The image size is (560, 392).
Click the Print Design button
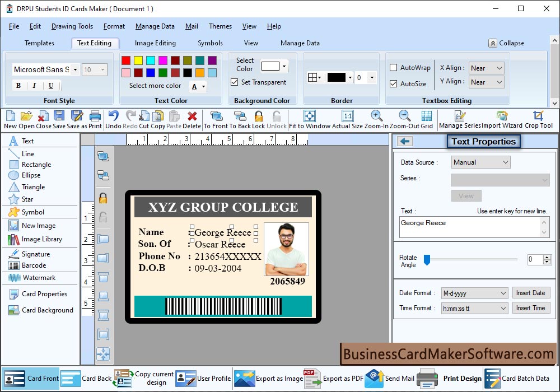tap(450, 379)
